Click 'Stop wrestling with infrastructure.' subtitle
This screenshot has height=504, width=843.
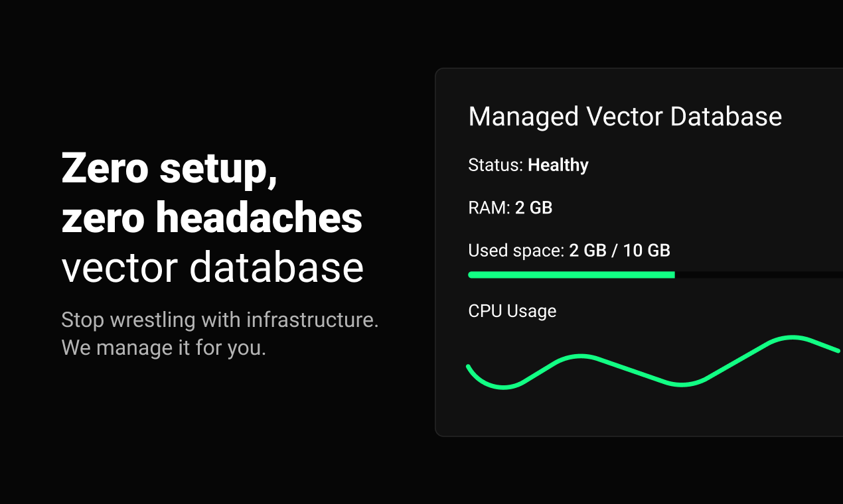pos(220,320)
